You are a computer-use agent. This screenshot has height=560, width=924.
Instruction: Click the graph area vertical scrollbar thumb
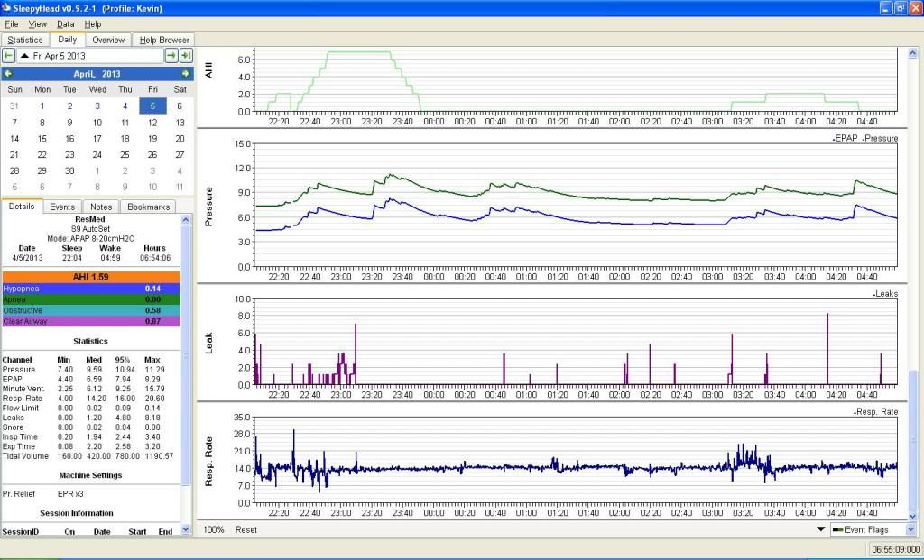[913, 440]
